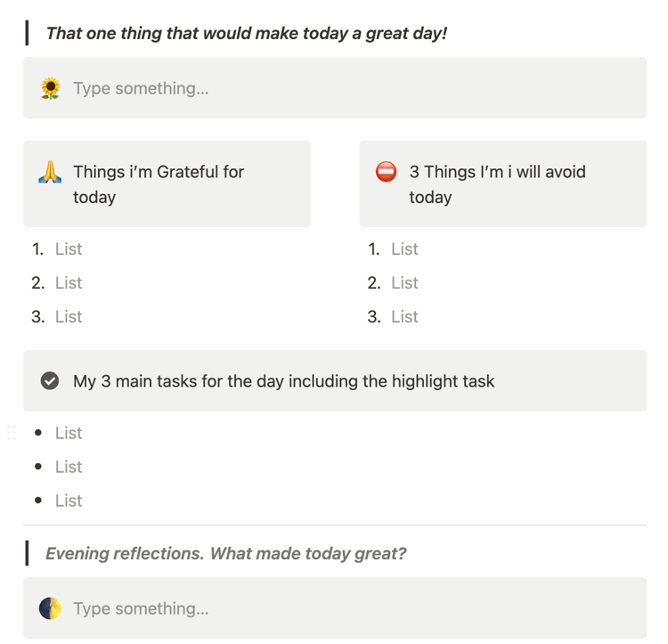Click the 'That one thing' quote heading
The image size is (668, 644).
[x=247, y=33]
